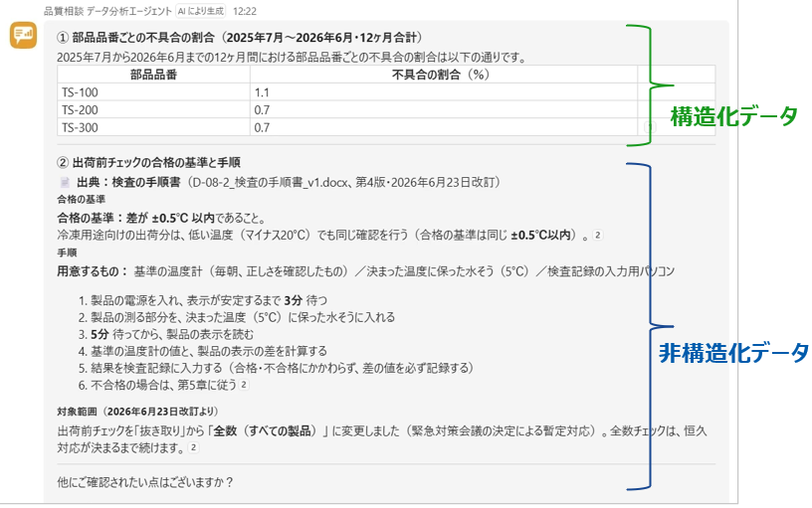Click the small 合格の基準 subheading
Screen dimensions: 812x508
[82, 199]
